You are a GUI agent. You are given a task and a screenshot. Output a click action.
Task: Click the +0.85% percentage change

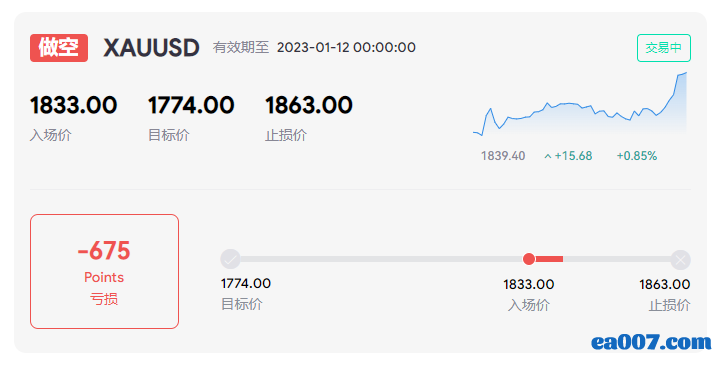coord(637,156)
